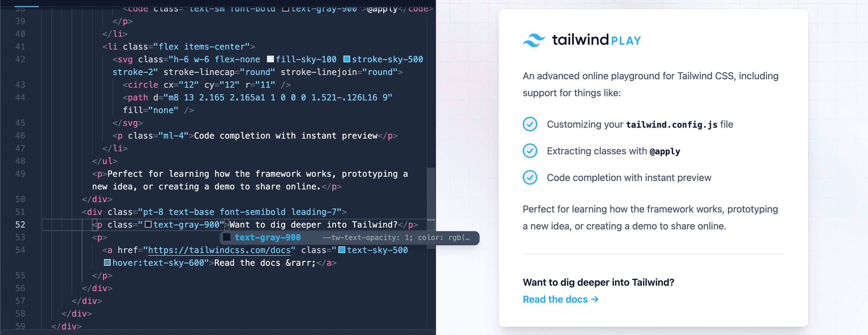Click the color decorator beside hover:text-sky-600
The height and width of the screenshot is (335, 868).
pos(107,263)
